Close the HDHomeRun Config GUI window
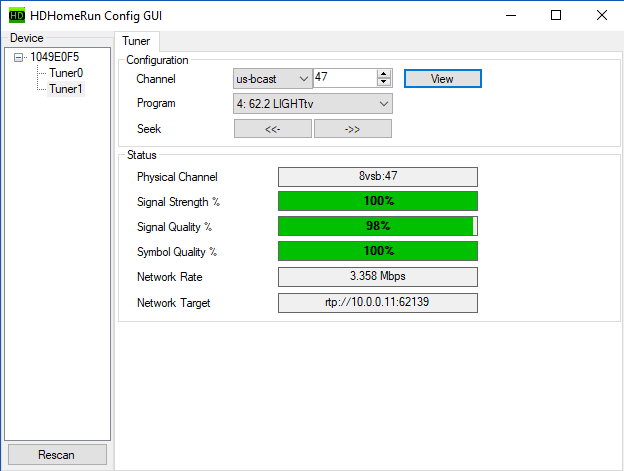 click(602, 16)
